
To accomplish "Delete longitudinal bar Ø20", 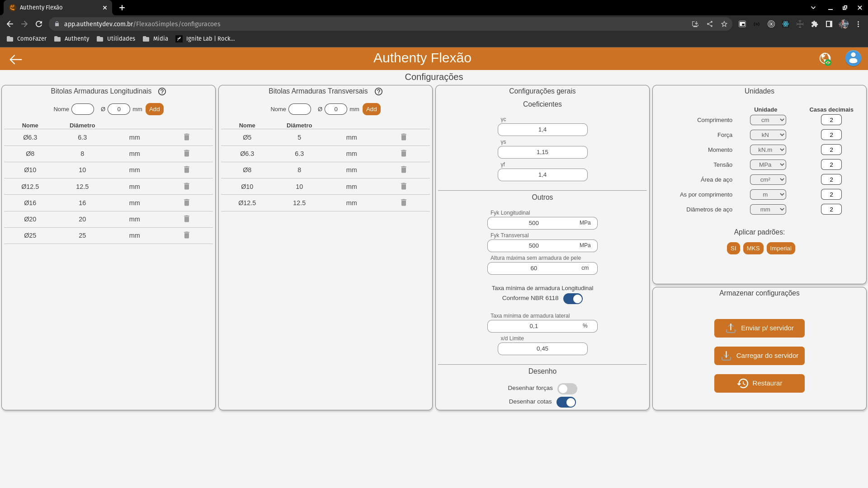I will [187, 219].
